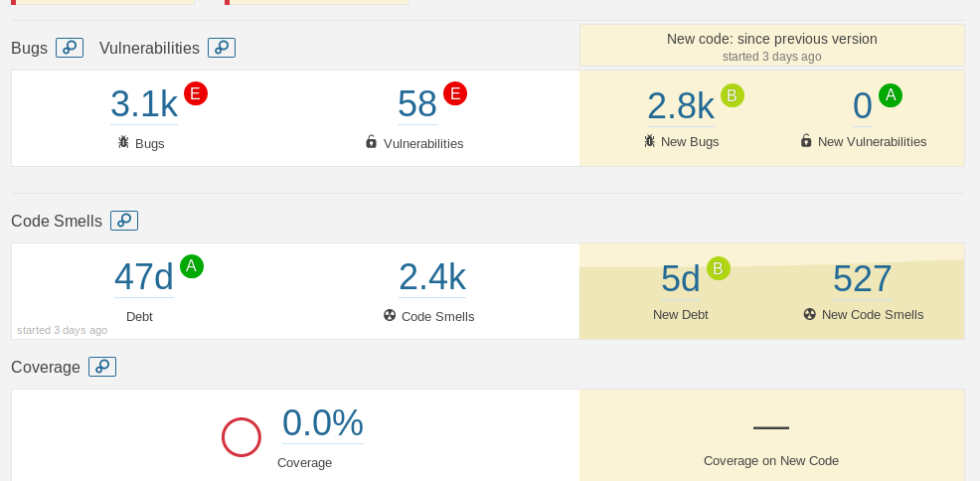Viewport: 980px width, 481px height.
Task: Click the dash above Coverage on New Code
Action: pos(771,427)
